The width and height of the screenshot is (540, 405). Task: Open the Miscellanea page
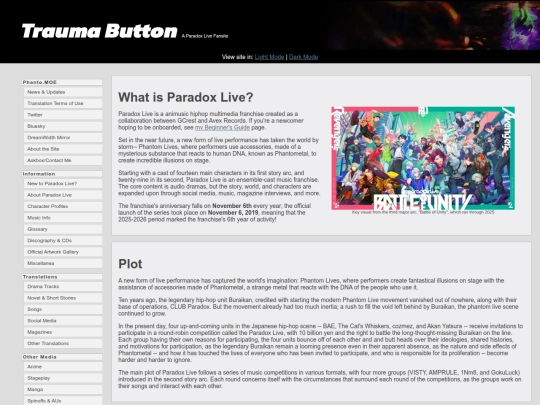coord(63,263)
